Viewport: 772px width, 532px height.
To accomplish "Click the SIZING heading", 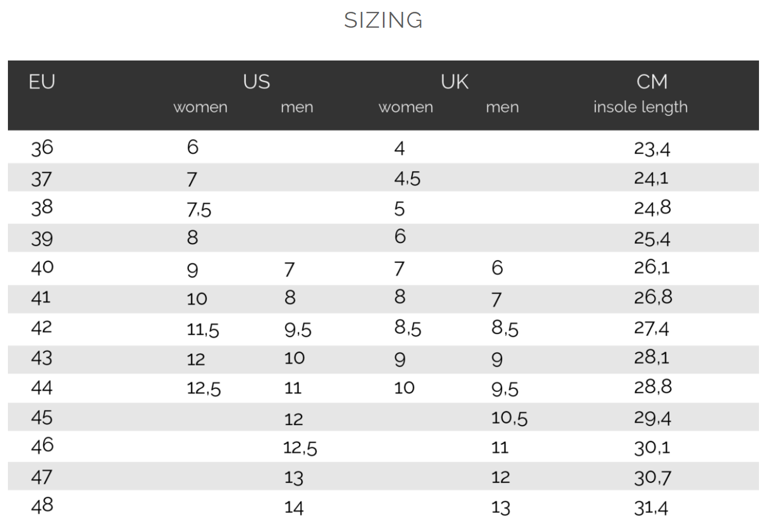I will tap(383, 20).
